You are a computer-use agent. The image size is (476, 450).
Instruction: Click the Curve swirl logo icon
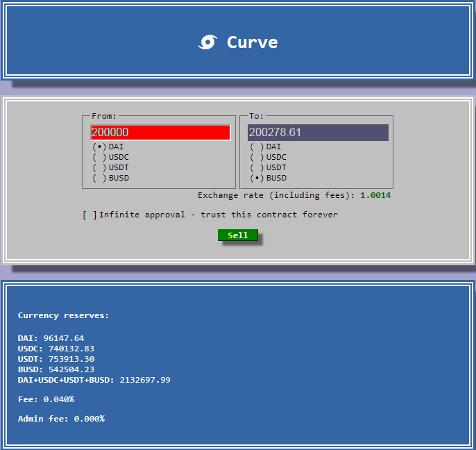pyautogui.click(x=208, y=42)
